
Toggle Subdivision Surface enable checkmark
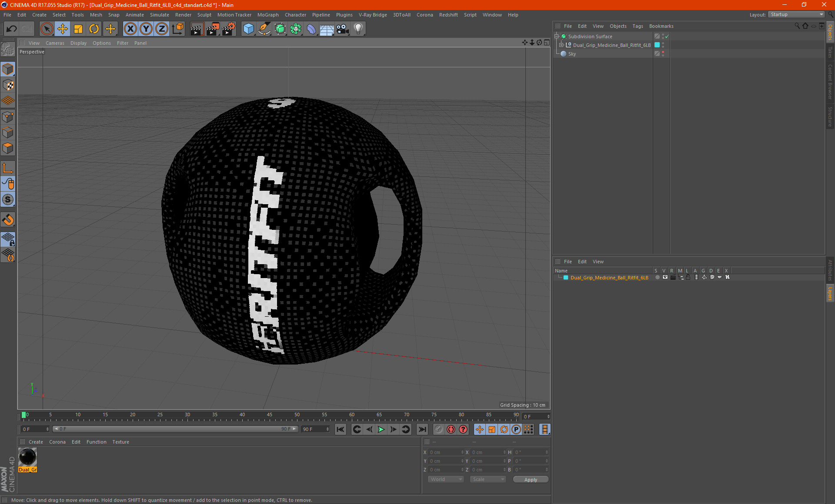click(x=667, y=36)
